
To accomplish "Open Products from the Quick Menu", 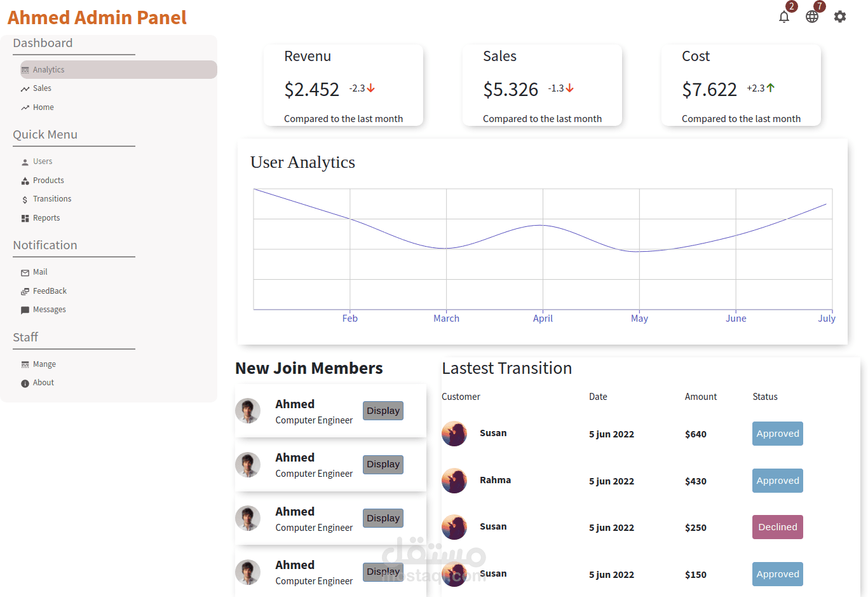I will coord(48,180).
